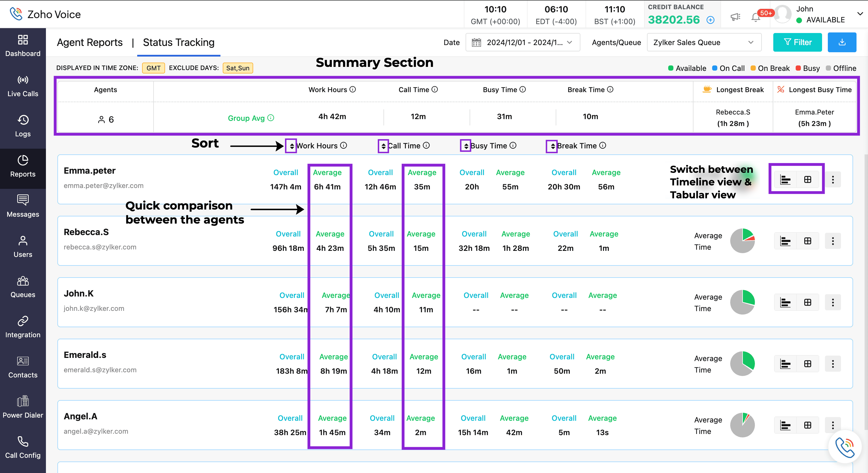This screenshot has width=868, height=473.
Task: Expand the Zylker Sales Queue dropdown
Action: coord(704,42)
